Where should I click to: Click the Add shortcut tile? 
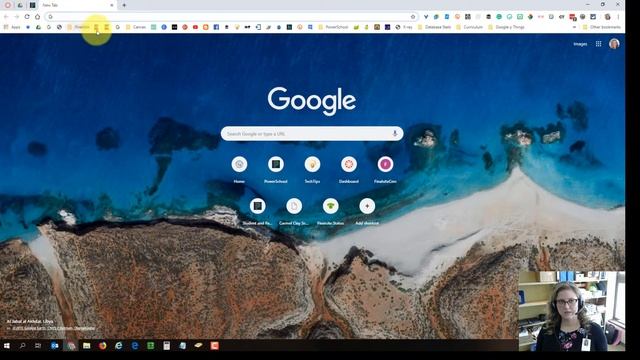click(x=367, y=211)
